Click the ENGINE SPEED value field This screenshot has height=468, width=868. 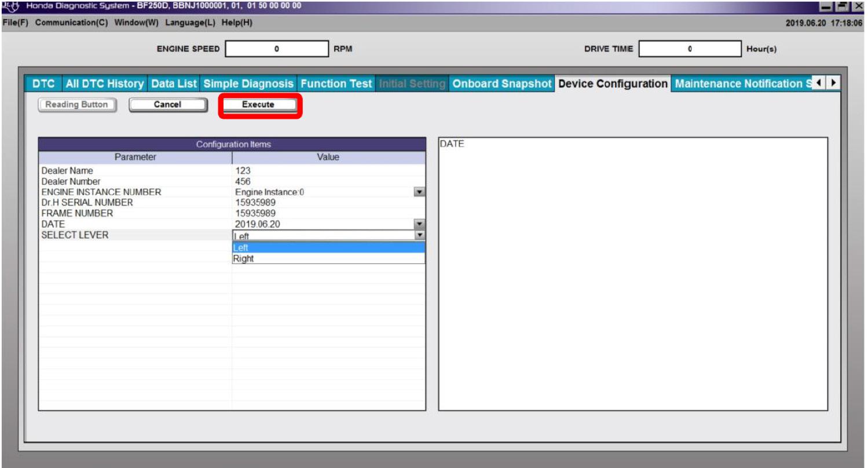tap(277, 49)
